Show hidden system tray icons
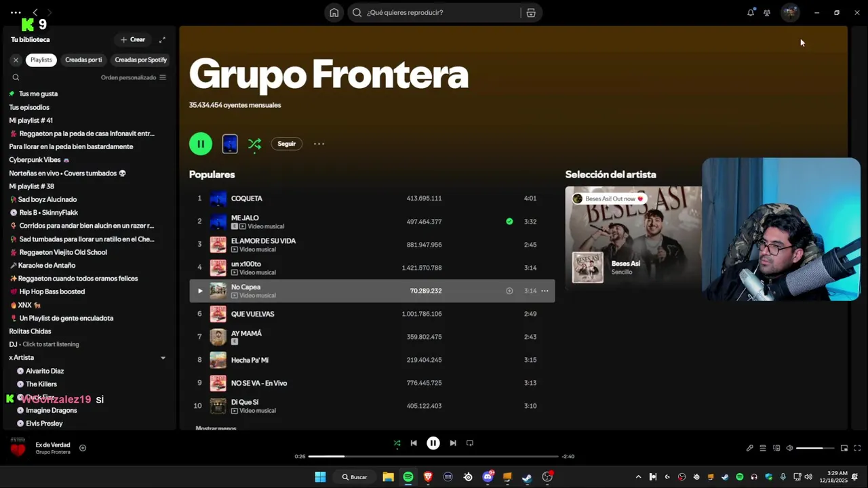 [638, 477]
